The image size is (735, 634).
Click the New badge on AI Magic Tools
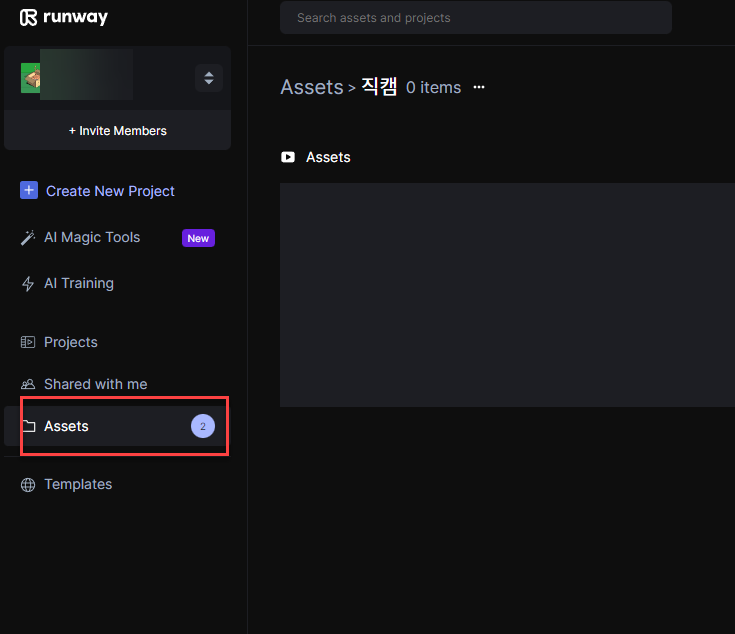pyautogui.click(x=198, y=238)
